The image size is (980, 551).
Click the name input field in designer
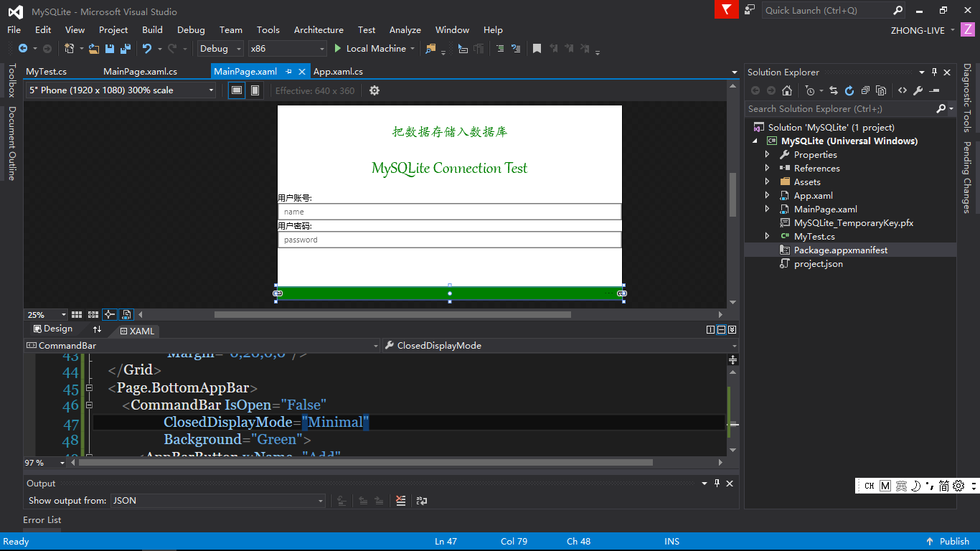449,212
